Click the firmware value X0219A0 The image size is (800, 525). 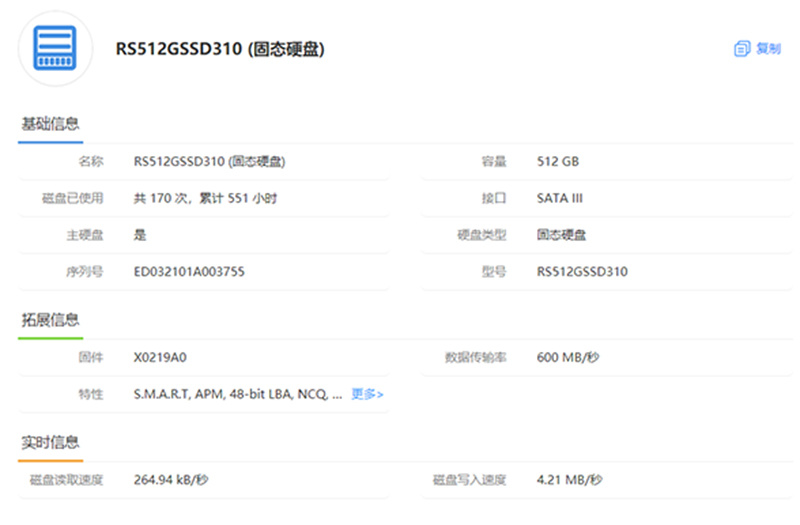click(160, 357)
